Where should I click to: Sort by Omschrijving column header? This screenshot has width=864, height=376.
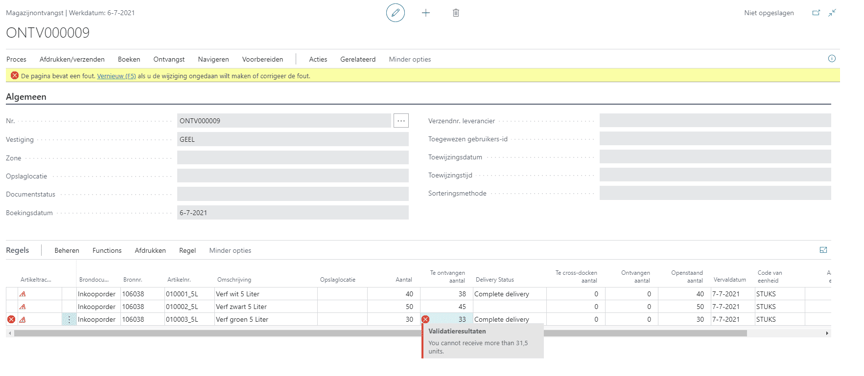tap(234, 280)
